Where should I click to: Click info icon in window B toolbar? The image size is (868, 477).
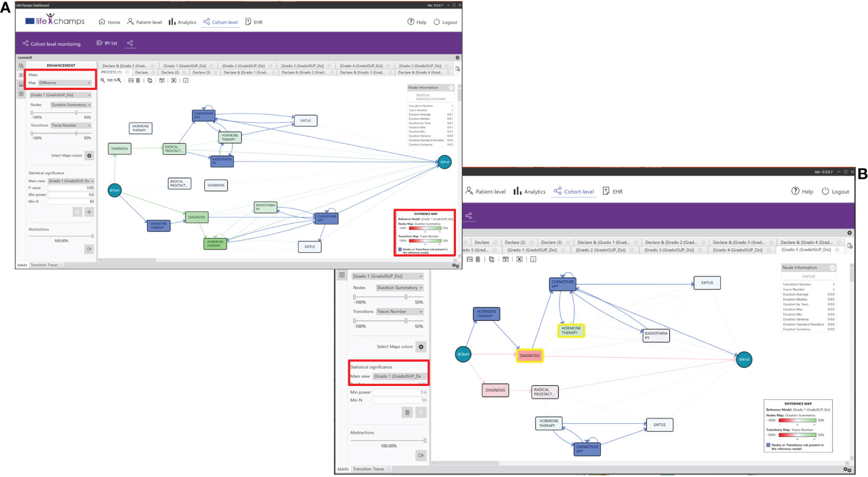[533, 259]
